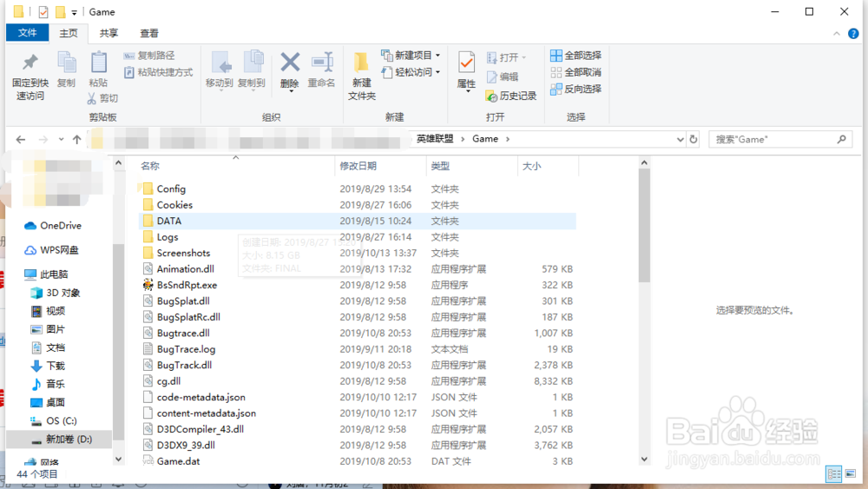Viewport: 868px width, 489px height.
Task: Open Easy access (轻松访问) dropdown
Action: (x=411, y=72)
